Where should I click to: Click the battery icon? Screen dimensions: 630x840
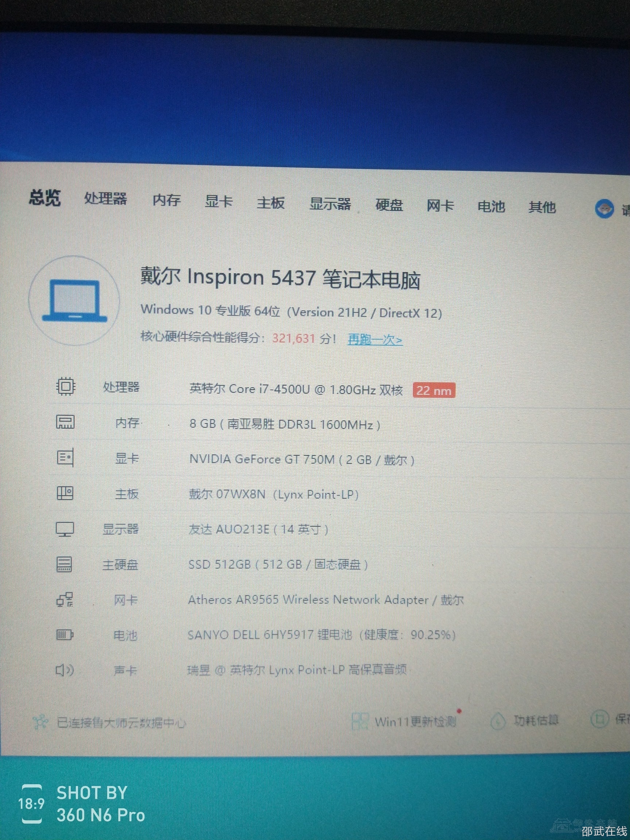coord(65,634)
